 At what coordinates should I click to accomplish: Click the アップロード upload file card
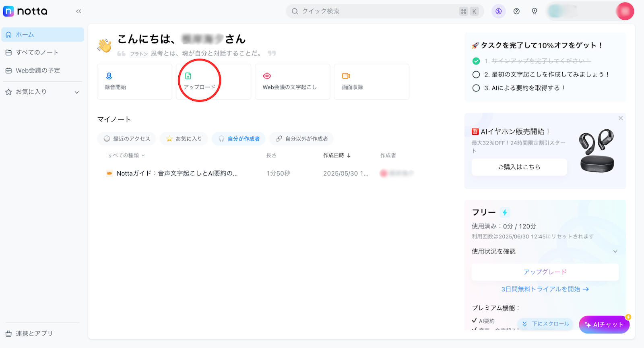point(213,82)
